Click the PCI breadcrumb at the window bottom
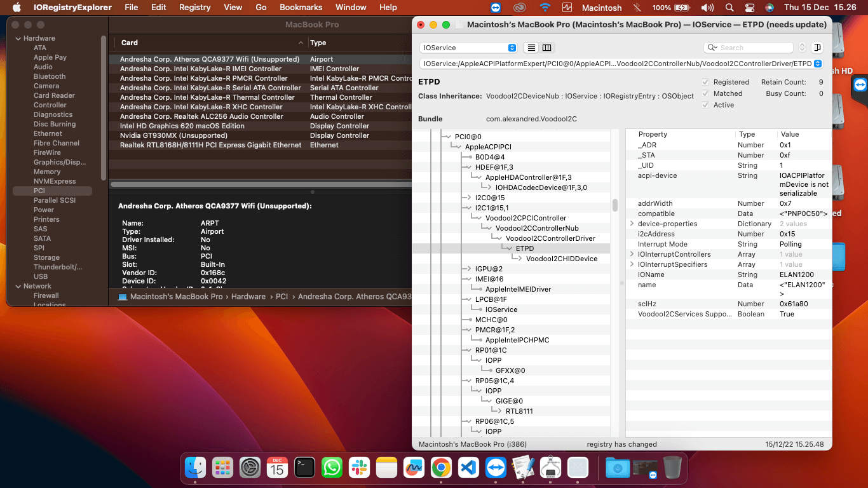Image resolution: width=868 pixels, height=488 pixels. [x=281, y=296]
